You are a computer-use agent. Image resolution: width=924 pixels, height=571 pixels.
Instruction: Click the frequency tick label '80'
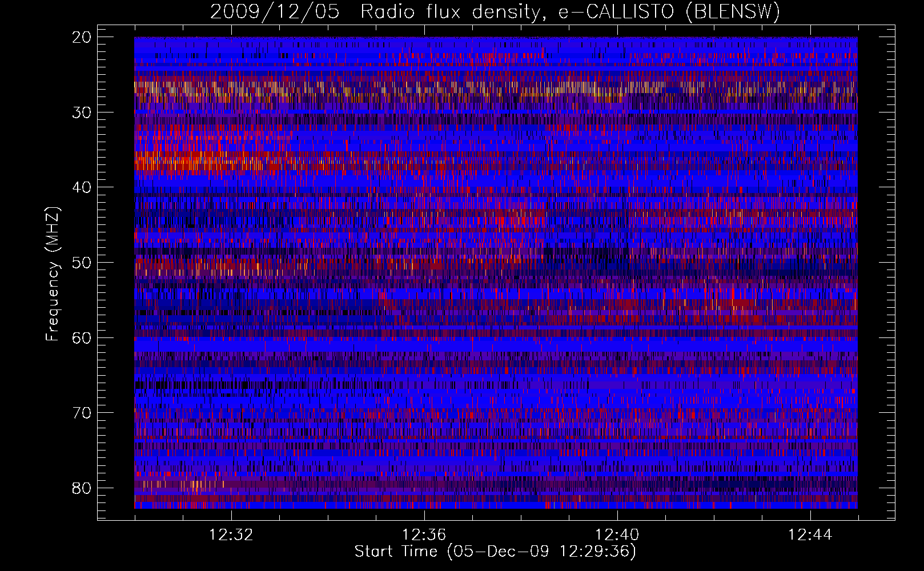pos(82,488)
